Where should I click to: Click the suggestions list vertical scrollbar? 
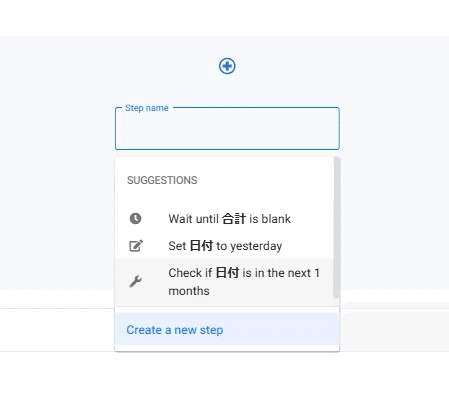[x=336, y=228]
